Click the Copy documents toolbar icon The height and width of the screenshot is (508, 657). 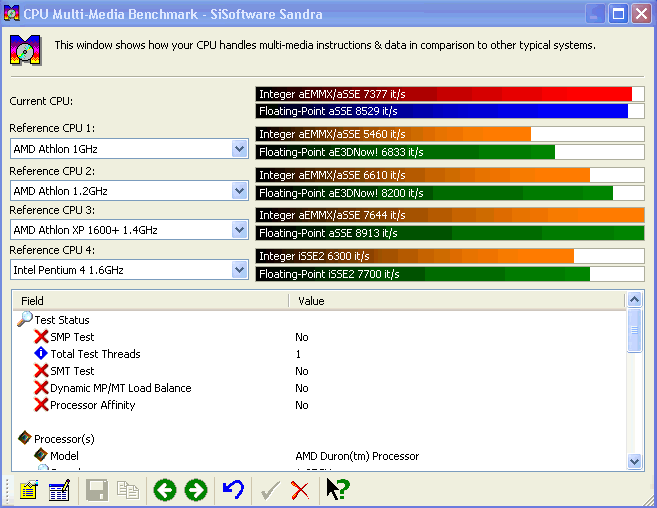pos(128,490)
